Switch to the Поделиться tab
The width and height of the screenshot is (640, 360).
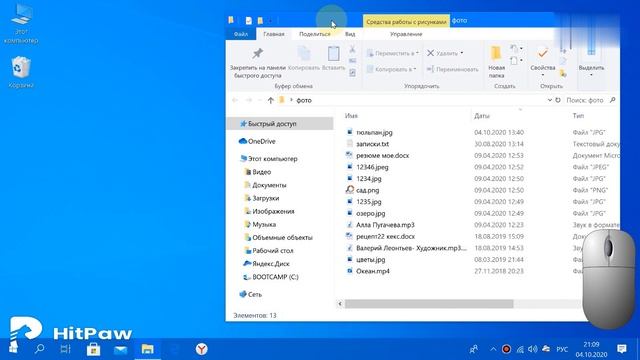(315, 34)
